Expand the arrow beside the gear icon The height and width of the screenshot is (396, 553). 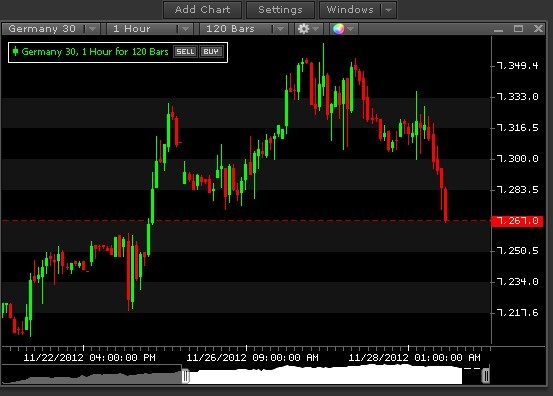pos(316,29)
